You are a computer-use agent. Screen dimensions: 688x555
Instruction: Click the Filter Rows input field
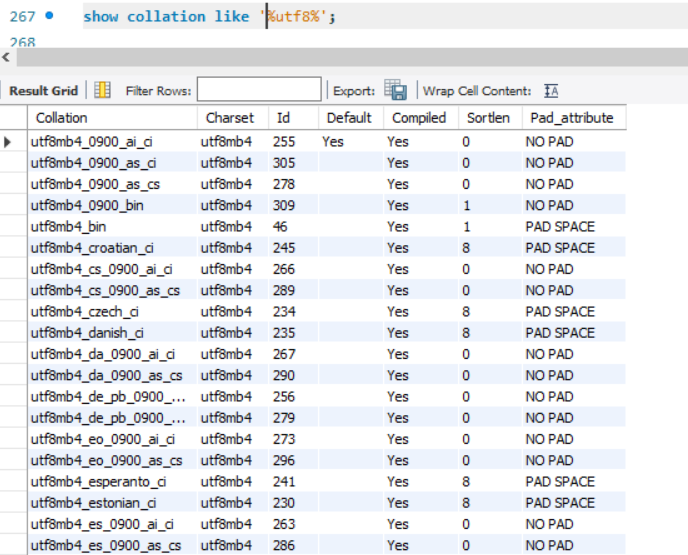pyautogui.click(x=259, y=89)
